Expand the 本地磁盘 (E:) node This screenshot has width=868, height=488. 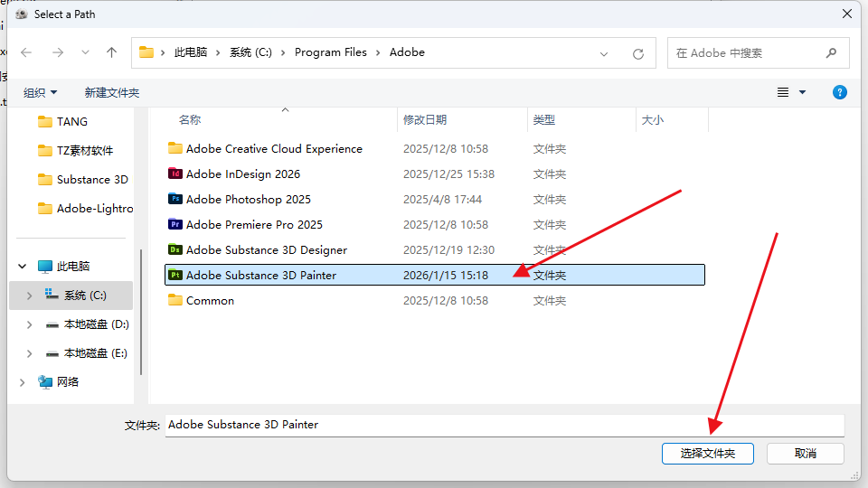29,353
